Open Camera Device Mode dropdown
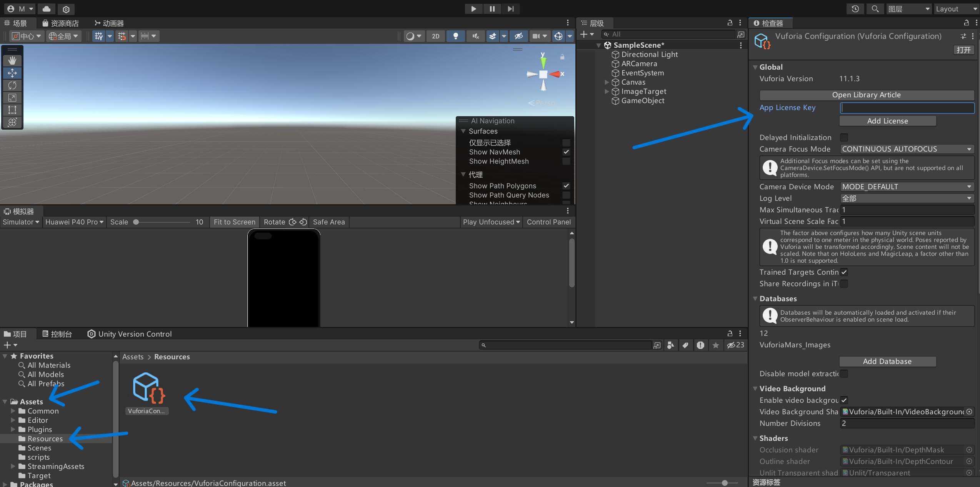Screen dimensions: 980x487 907,187
